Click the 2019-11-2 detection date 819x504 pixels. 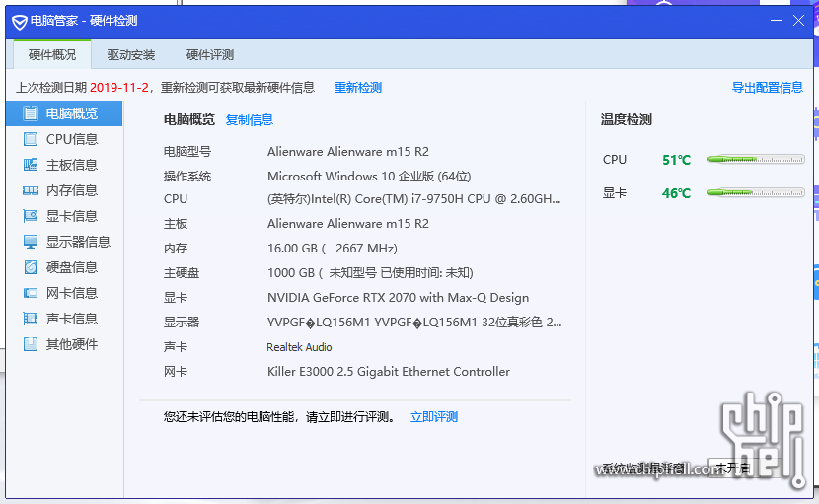point(119,87)
